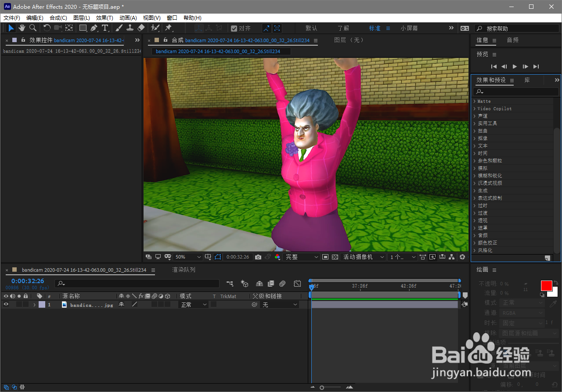This screenshot has height=392, width=562.
Task: Click the current time 0:00:32:26 in timeline
Action: 28,281
